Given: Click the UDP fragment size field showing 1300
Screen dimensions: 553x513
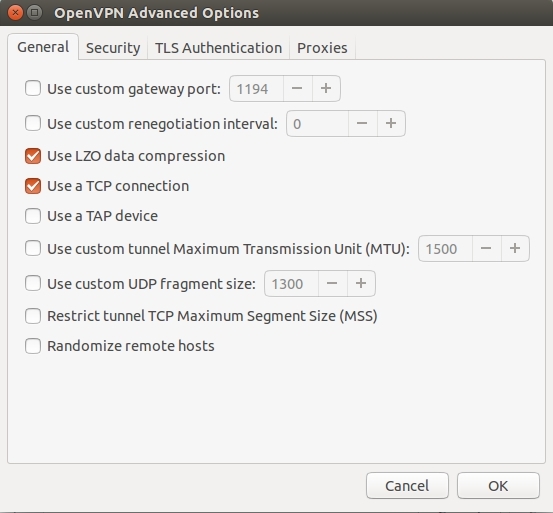Looking at the screenshot, I should pos(291,283).
